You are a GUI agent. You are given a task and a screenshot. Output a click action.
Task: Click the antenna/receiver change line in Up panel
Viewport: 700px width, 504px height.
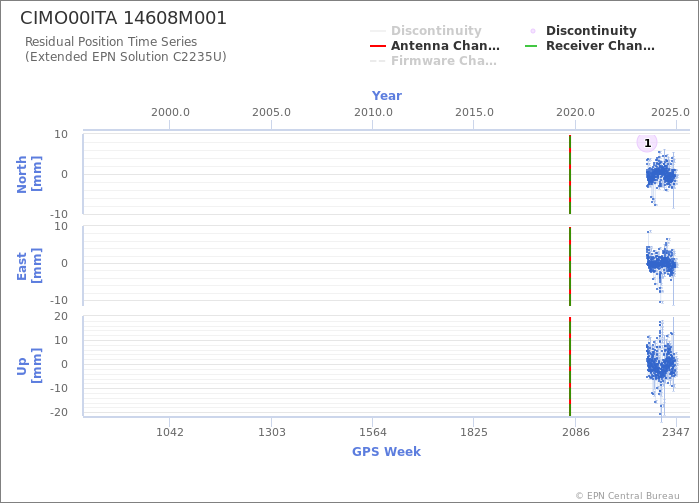coord(570,367)
